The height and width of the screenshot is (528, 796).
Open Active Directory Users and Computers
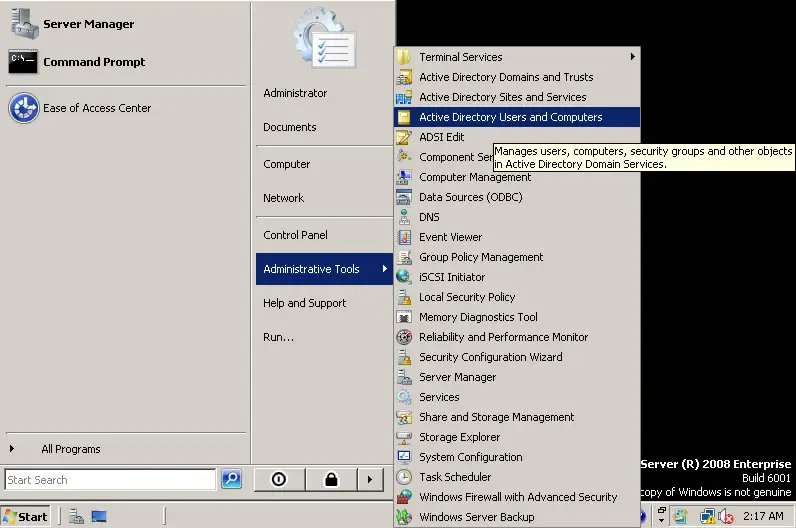[x=510, y=117]
